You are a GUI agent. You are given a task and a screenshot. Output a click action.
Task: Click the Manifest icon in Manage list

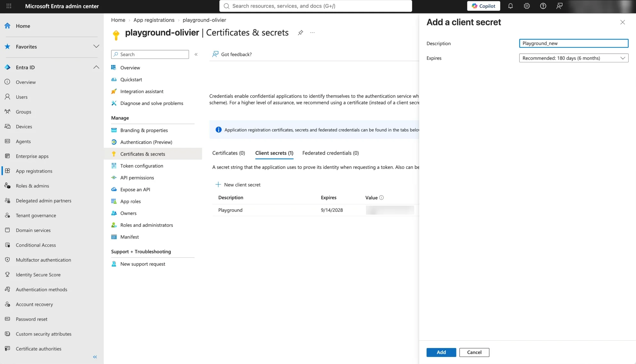[x=114, y=237]
